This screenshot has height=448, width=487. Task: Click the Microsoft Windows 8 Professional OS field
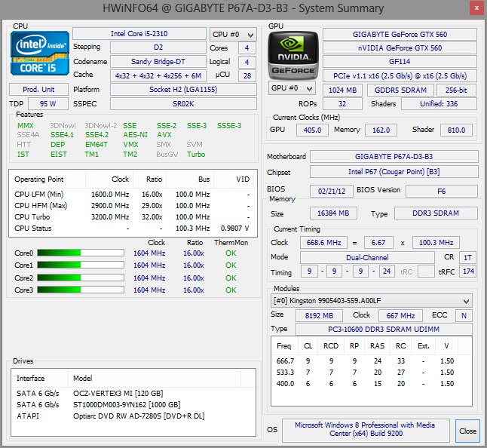(x=366, y=431)
